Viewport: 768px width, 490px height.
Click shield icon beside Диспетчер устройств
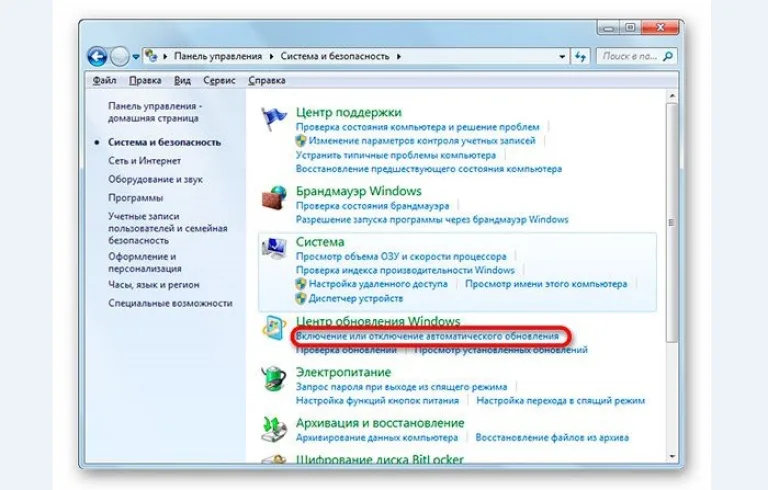point(301,298)
